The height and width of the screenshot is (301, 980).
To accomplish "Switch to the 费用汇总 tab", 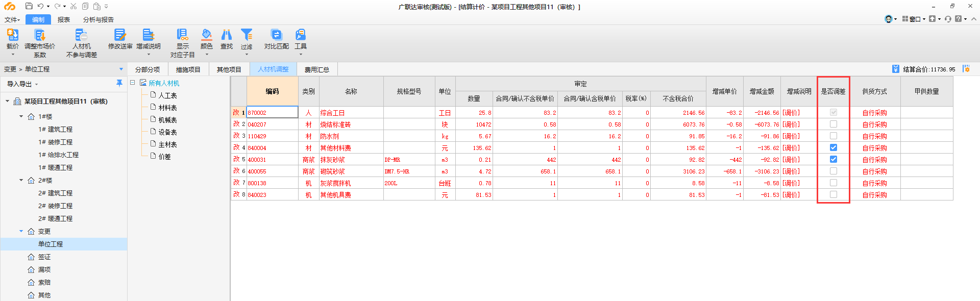I will coord(316,69).
